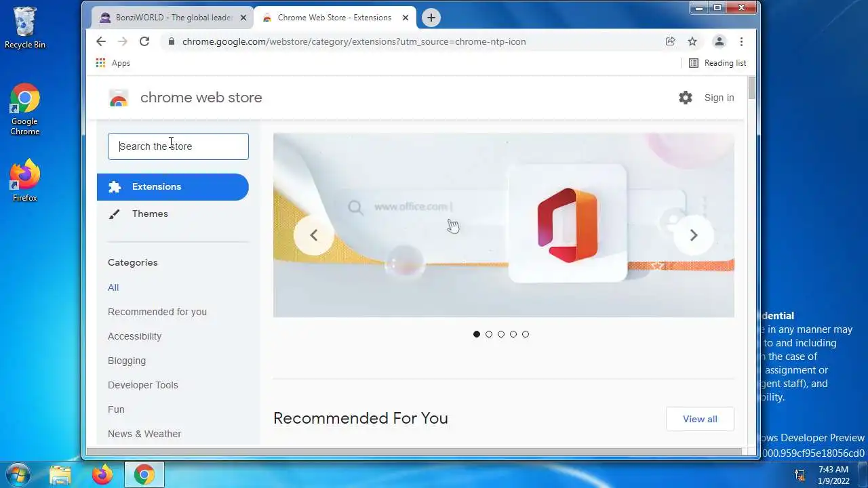Select the first carousel dot
The image size is (868, 488).
477,334
